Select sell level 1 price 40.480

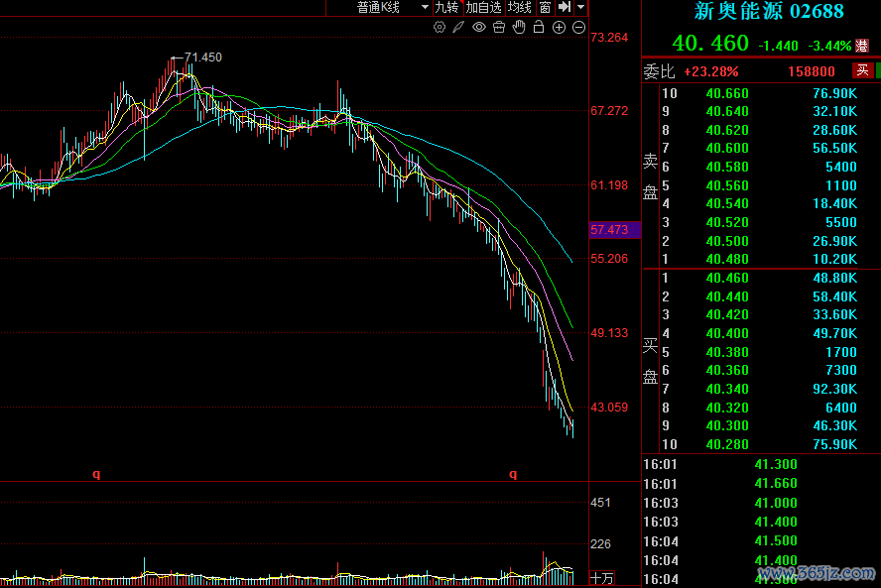tap(727, 259)
